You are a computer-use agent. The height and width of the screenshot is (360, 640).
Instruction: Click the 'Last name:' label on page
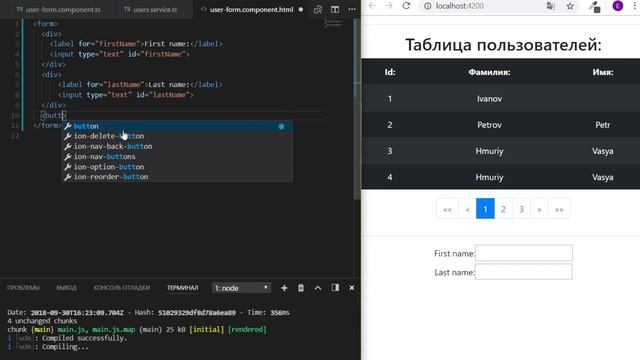coord(454,272)
